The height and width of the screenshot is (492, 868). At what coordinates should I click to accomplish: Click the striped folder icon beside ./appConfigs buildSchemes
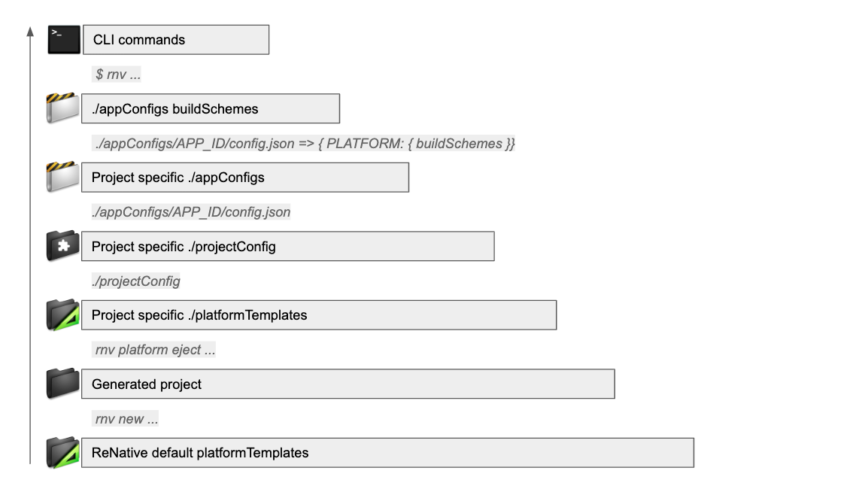(62, 108)
